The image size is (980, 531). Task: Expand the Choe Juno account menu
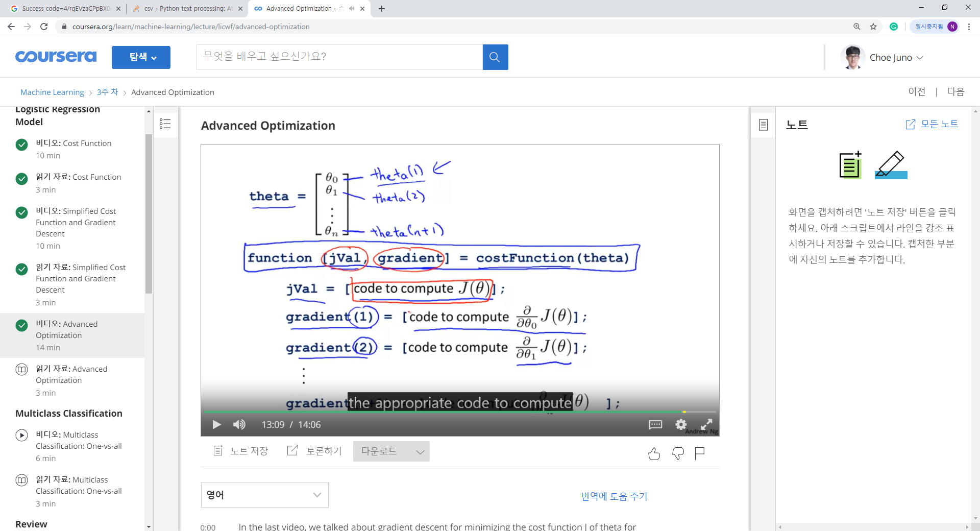pos(896,58)
